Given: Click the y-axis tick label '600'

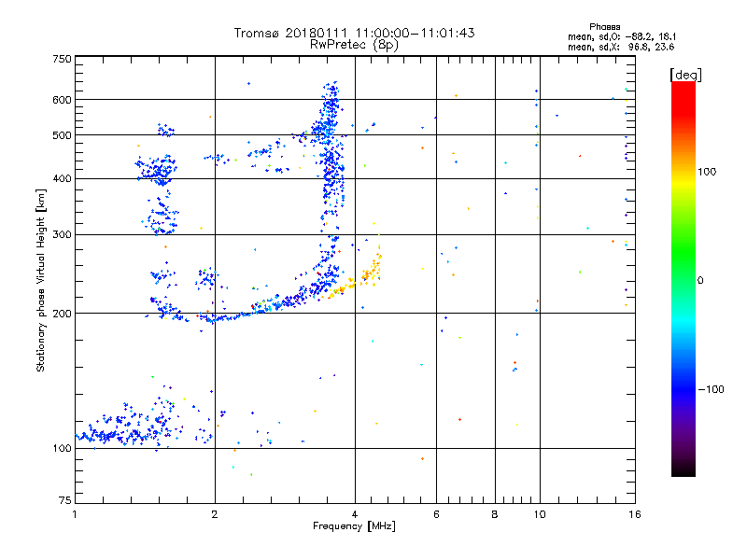Looking at the screenshot, I should pos(62,100).
